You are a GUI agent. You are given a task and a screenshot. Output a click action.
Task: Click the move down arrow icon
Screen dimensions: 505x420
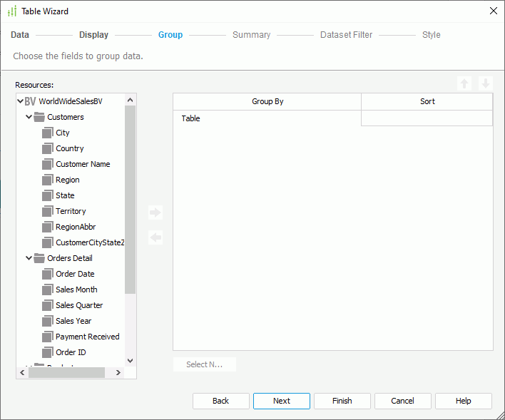point(486,83)
